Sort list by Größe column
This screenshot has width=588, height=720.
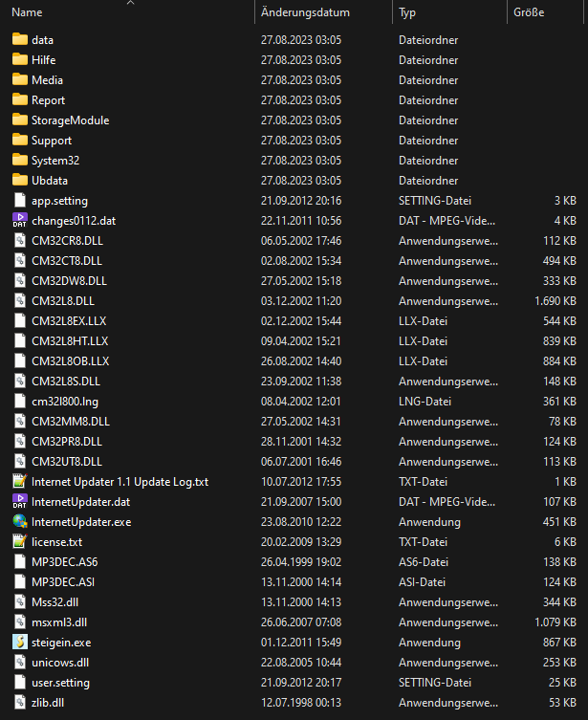[529, 13]
